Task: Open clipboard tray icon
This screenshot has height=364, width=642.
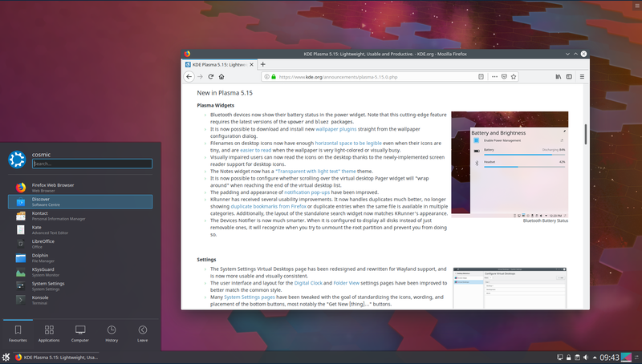Action: tap(577, 357)
